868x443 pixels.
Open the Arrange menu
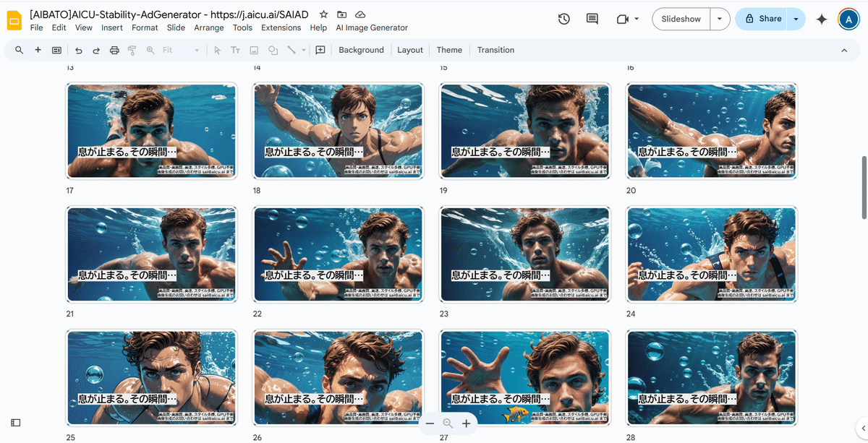coord(209,27)
